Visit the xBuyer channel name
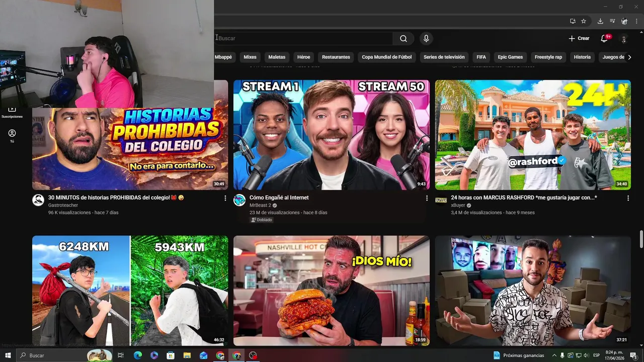This screenshot has height=362, width=644. click(x=458, y=205)
